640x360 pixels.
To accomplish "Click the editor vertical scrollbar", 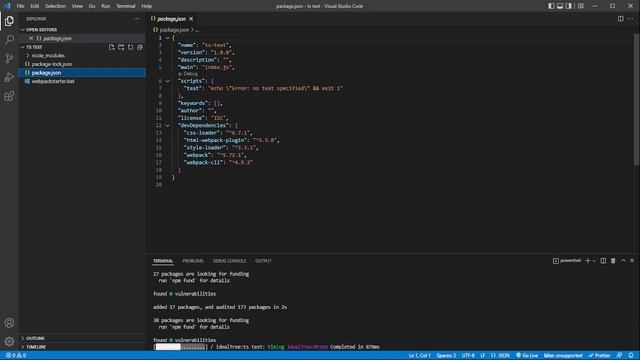I will click(x=637, y=100).
